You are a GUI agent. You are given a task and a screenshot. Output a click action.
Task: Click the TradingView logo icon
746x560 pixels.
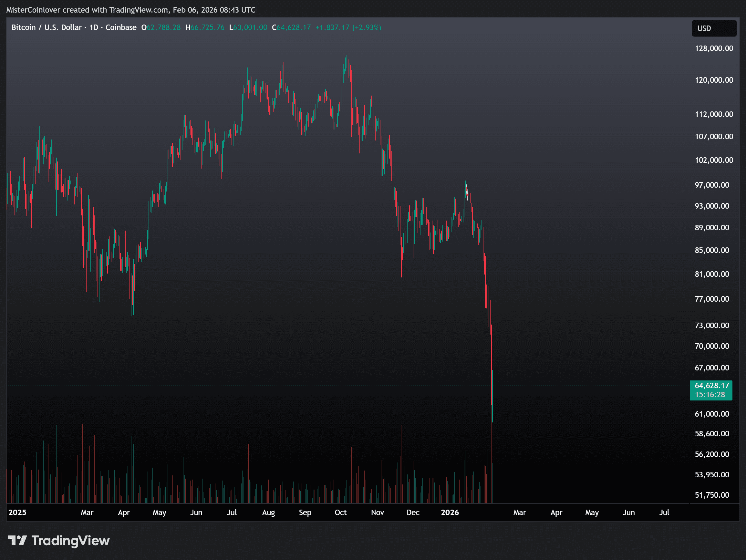click(x=17, y=540)
